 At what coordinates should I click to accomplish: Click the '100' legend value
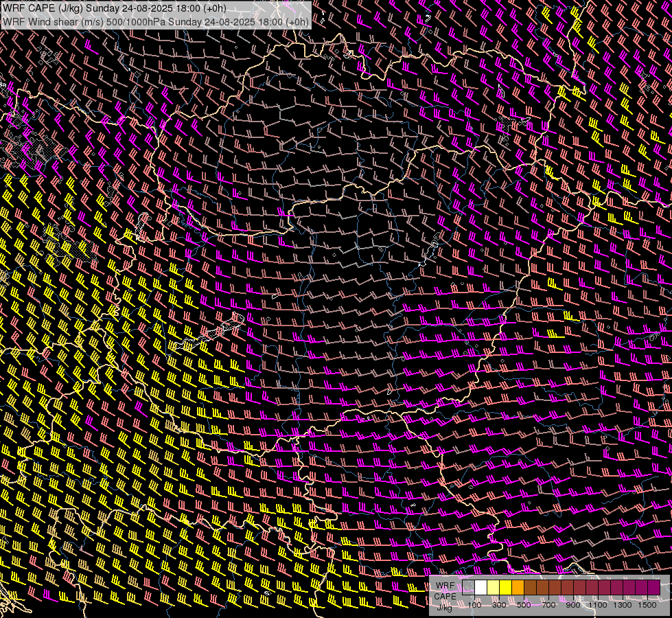click(474, 605)
